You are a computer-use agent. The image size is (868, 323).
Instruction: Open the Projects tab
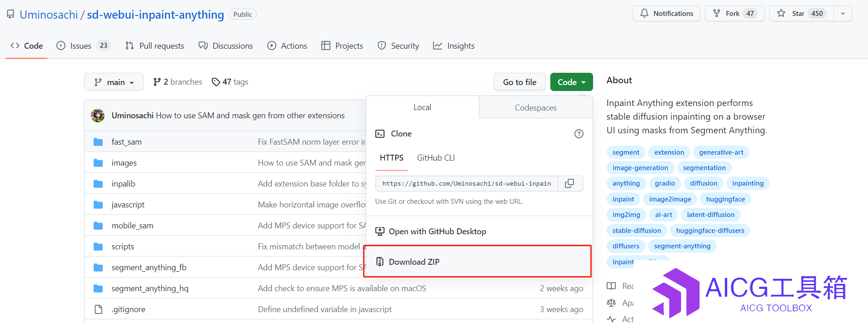pyautogui.click(x=342, y=46)
